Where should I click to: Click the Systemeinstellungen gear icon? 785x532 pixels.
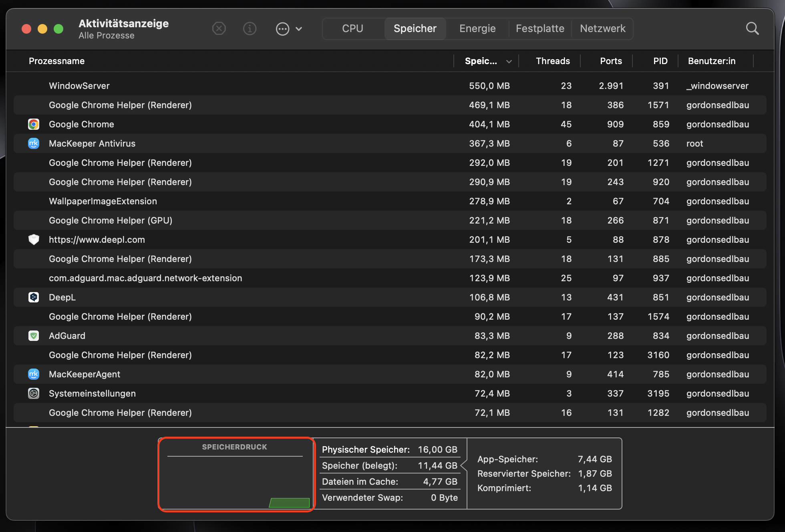(34, 393)
